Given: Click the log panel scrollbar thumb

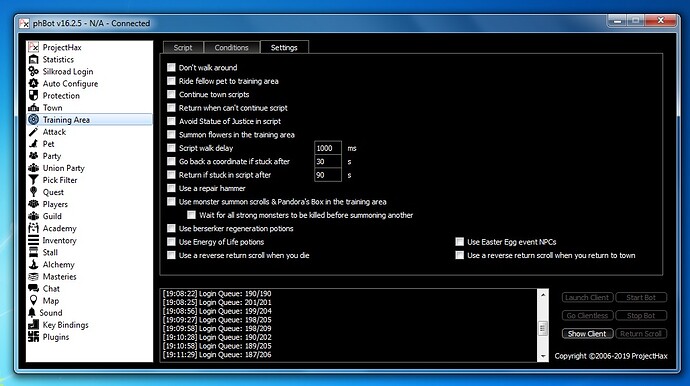Looking at the screenshot, I should pyautogui.click(x=543, y=328).
